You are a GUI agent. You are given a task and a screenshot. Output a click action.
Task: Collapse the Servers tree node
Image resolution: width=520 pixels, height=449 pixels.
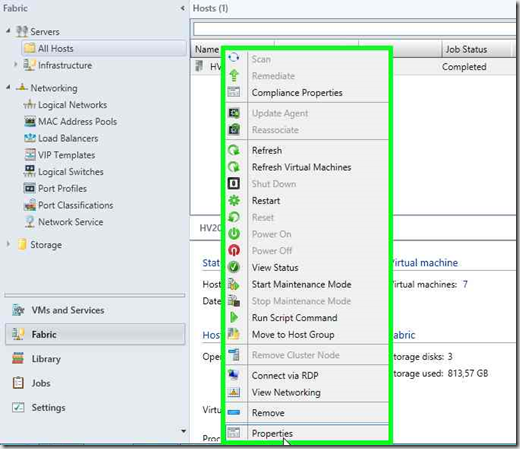pyautogui.click(x=8, y=31)
